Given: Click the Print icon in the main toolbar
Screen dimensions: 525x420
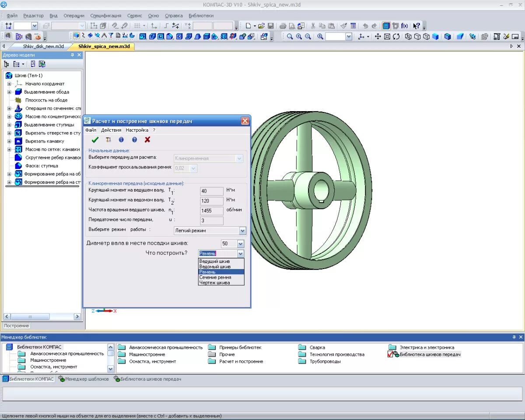Looking at the screenshot, I should pos(283,26).
